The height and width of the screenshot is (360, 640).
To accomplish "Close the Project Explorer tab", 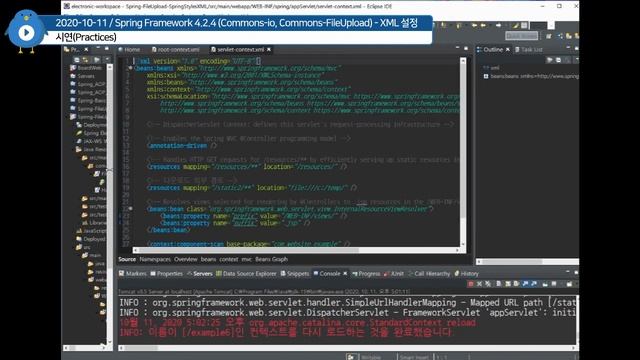I will tap(86, 49).
